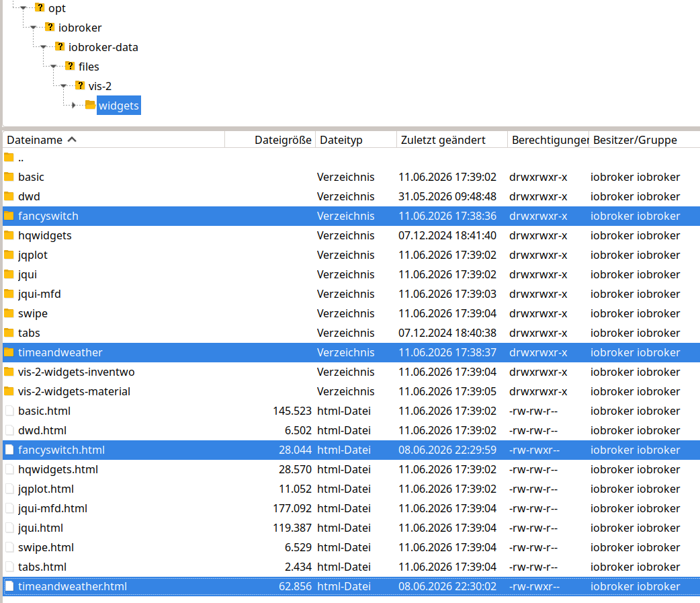Select the widgets folder in tree
The height and width of the screenshot is (603, 700).
119,106
